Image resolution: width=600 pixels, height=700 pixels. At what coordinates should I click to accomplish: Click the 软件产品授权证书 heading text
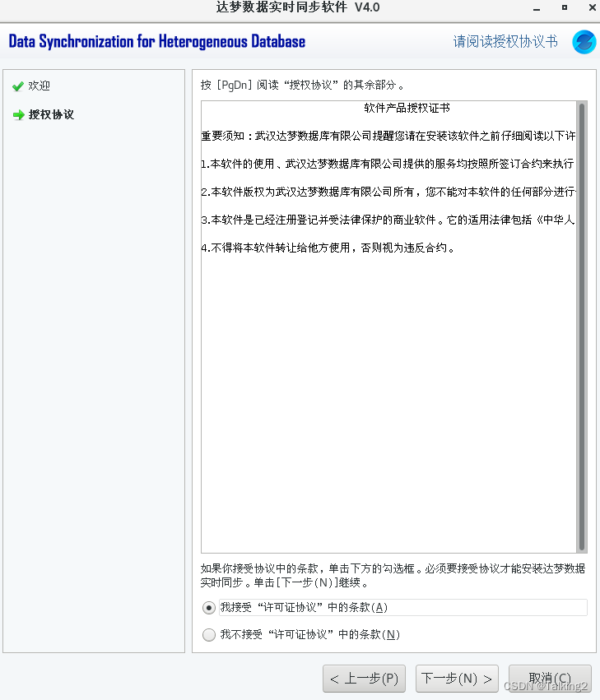coord(407,108)
